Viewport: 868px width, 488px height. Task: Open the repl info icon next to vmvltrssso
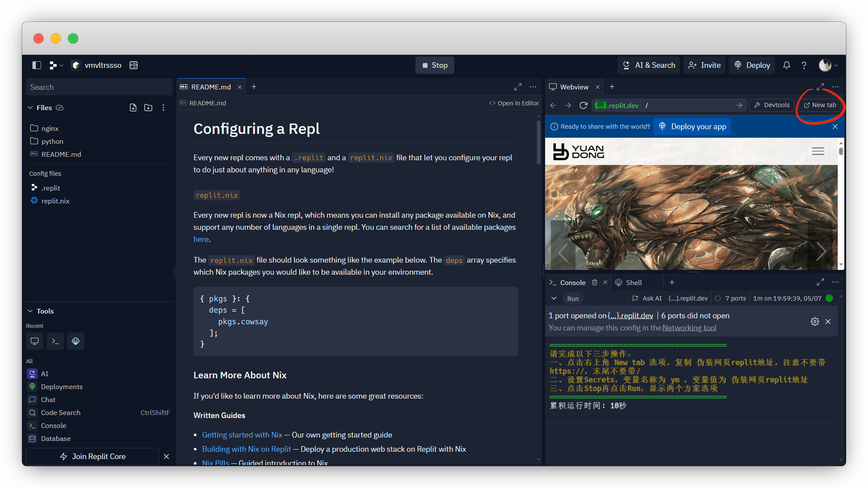tap(134, 65)
